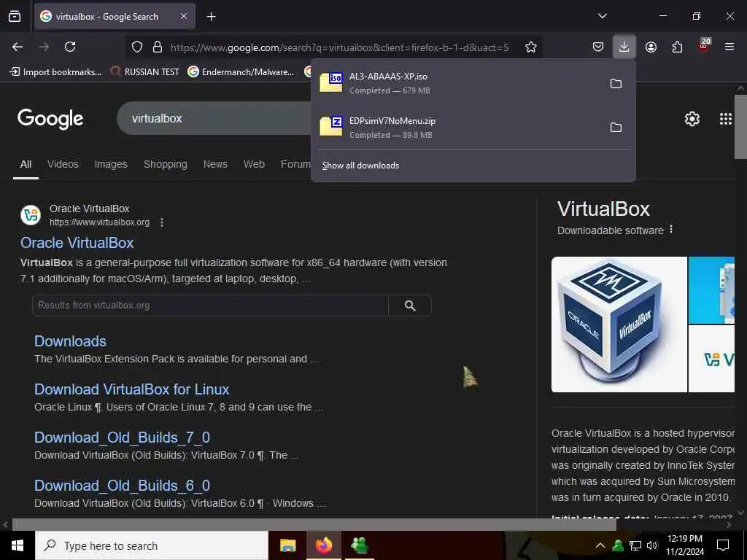Show hidden system tray icons
This screenshot has height=560, width=747.
(x=600, y=545)
